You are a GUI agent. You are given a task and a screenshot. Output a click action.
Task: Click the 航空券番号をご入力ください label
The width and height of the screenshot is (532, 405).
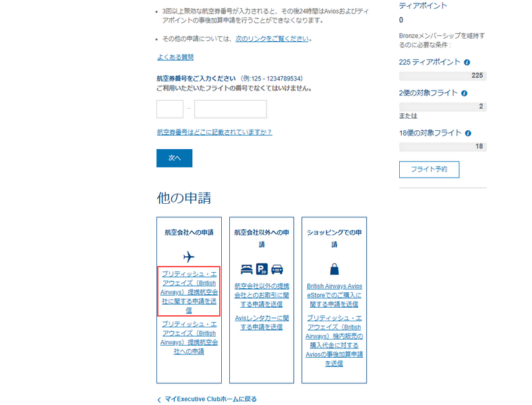(196, 78)
